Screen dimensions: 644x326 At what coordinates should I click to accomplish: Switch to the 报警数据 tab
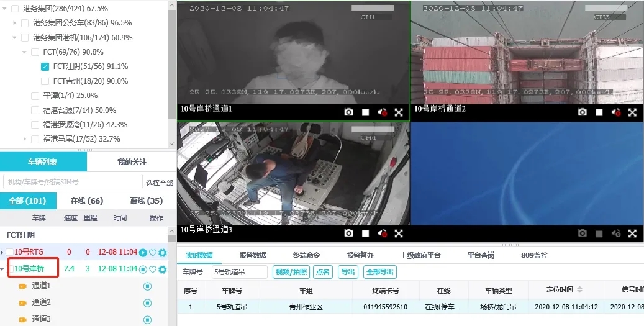coord(253,255)
